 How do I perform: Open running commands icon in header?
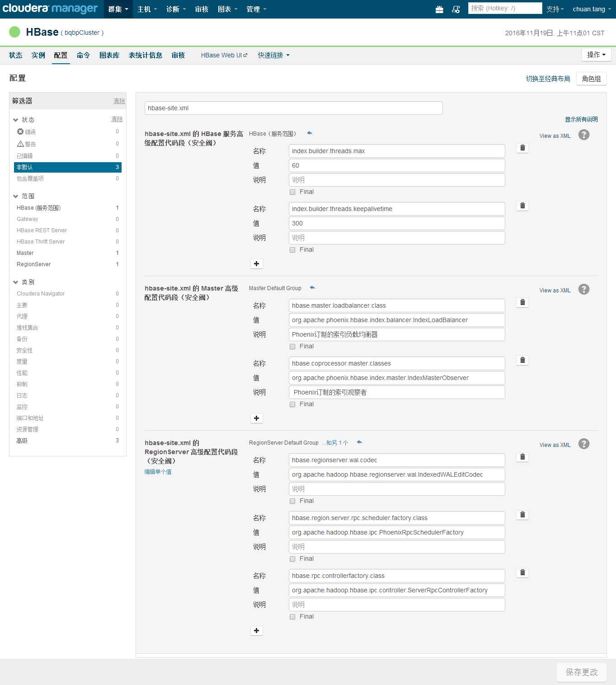[x=456, y=9]
